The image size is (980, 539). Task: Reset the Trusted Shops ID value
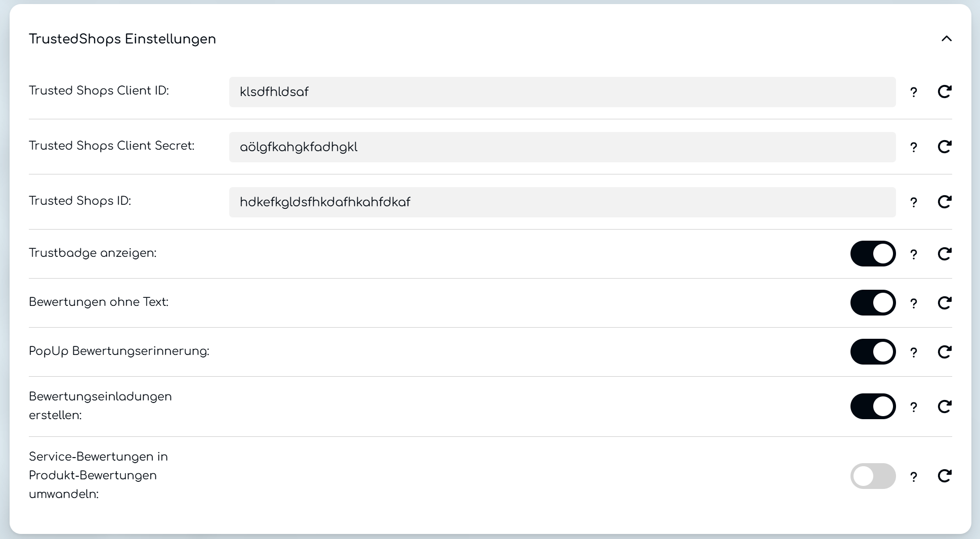tap(945, 202)
